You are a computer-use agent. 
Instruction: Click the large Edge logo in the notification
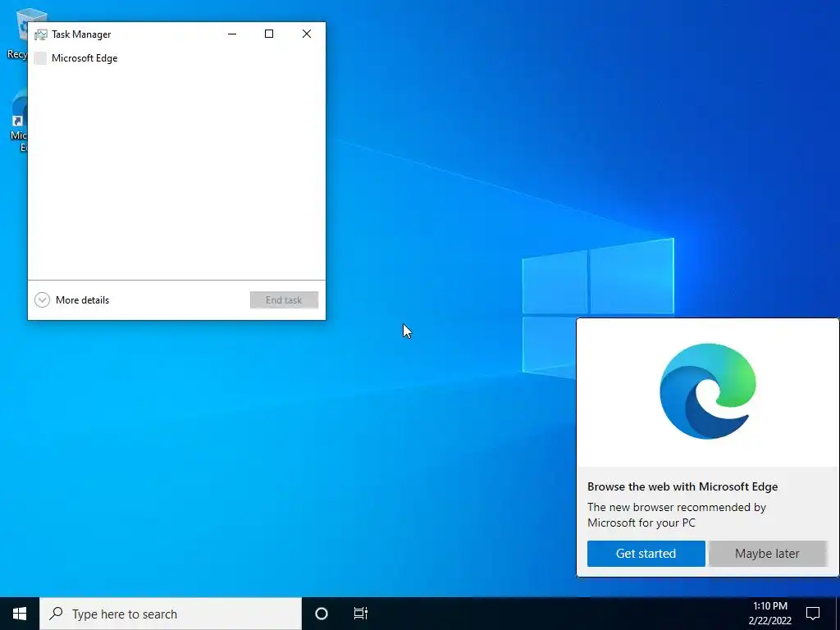click(x=708, y=391)
